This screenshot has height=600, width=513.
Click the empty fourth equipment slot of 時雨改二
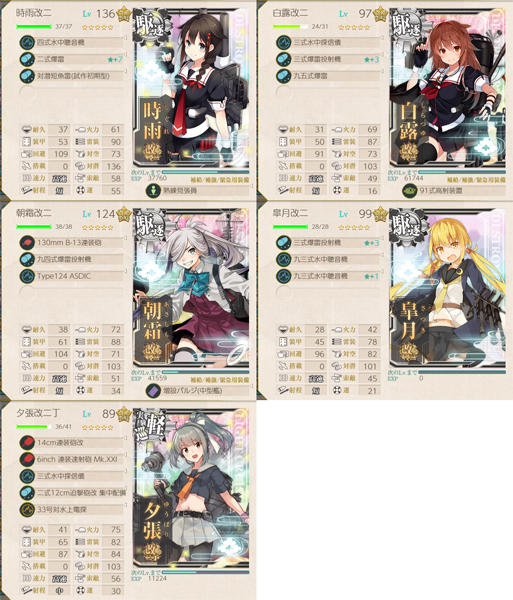point(72,93)
